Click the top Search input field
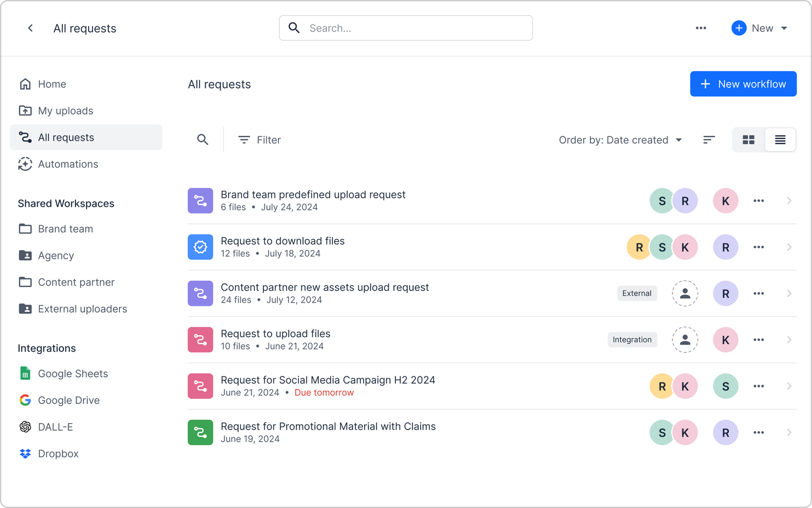Image resolution: width=812 pixels, height=508 pixels. coord(416,28)
